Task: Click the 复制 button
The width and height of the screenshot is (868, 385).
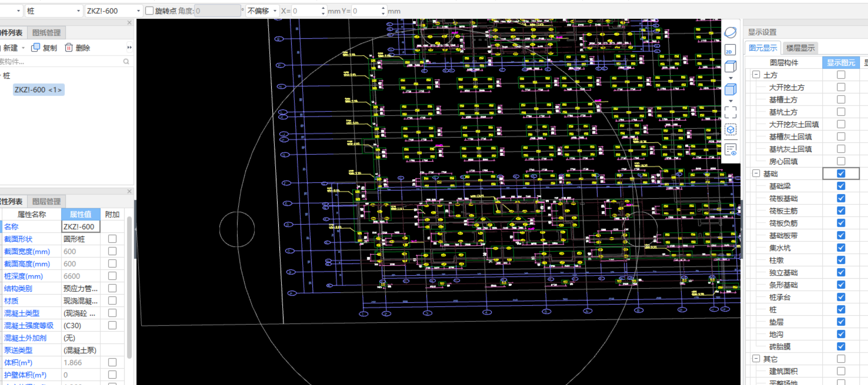Action: click(x=44, y=48)
